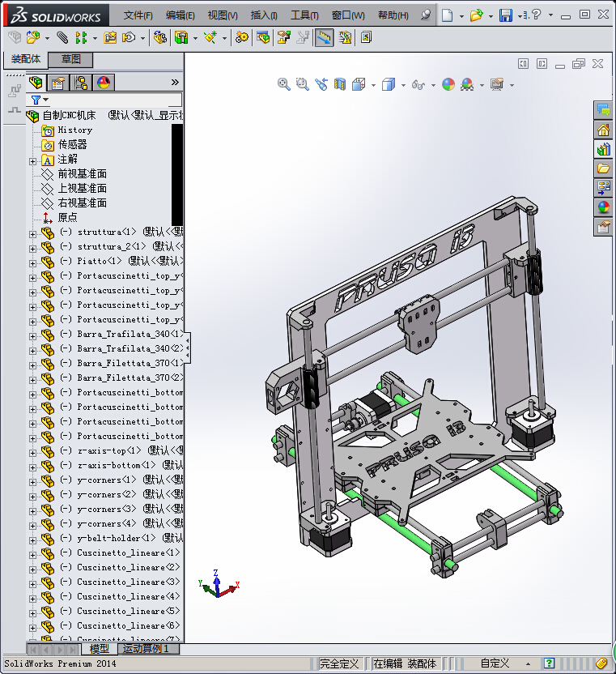The height and width of the screenshot is (674, 616).
Task: Open the Display Style dropdown arrow
Action: pos(403,85)
